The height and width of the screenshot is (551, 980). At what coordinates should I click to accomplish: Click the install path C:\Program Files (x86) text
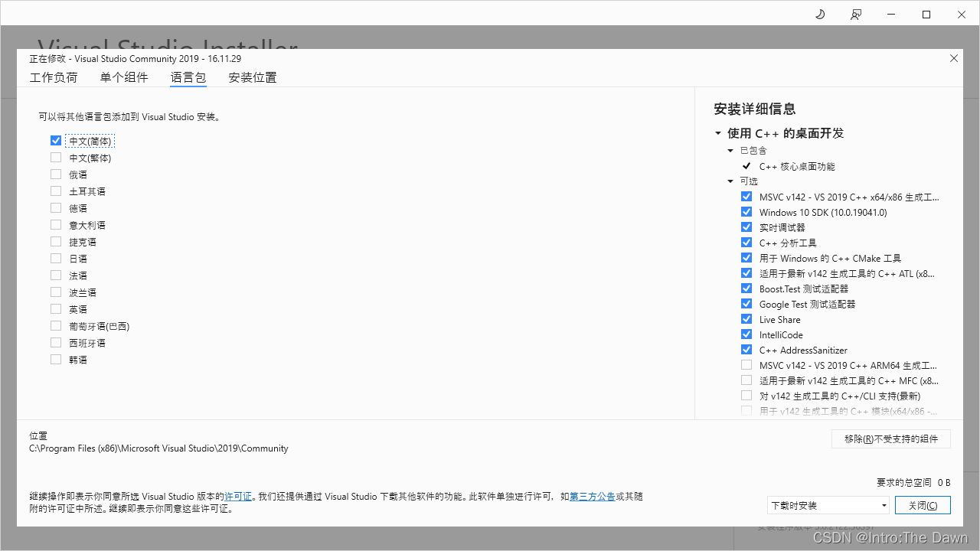(158, 448)
